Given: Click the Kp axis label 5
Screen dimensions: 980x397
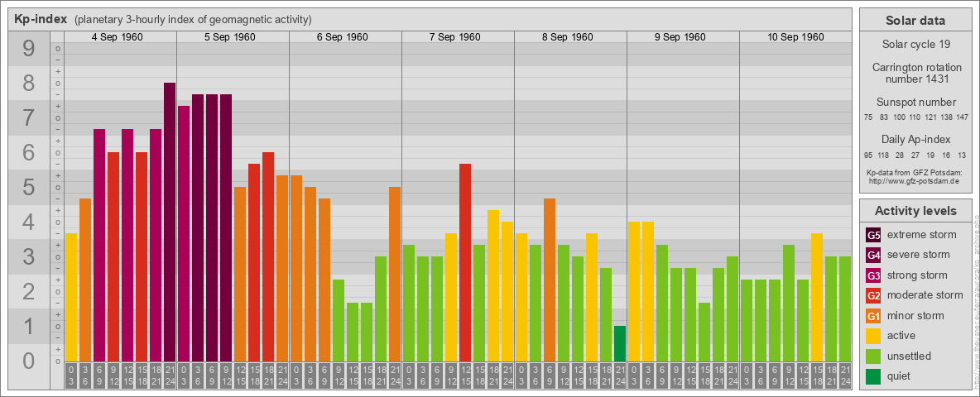Looking at the screenshot, I should 29,187.
